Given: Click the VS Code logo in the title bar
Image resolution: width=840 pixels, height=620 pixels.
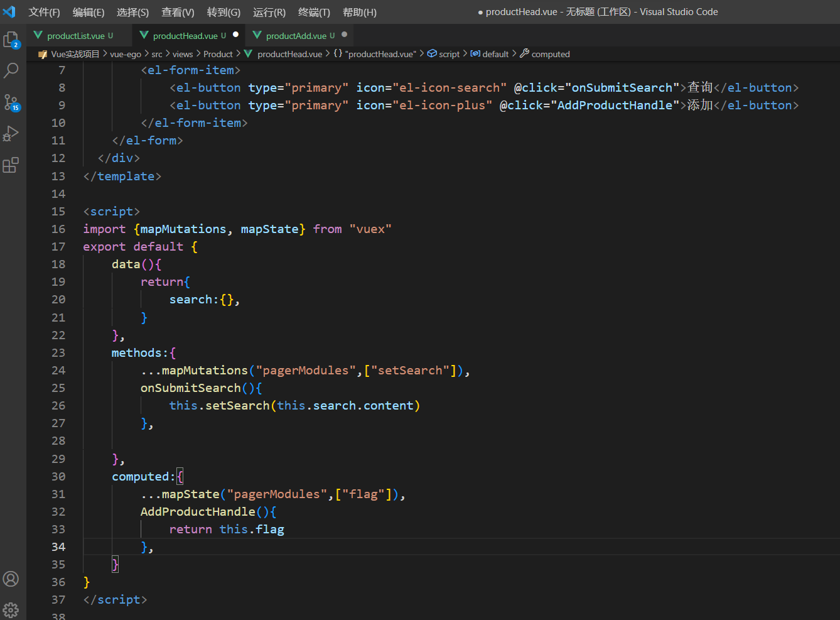Looking at the screenshot, I should pyautogui.click(x=9, y=12).
